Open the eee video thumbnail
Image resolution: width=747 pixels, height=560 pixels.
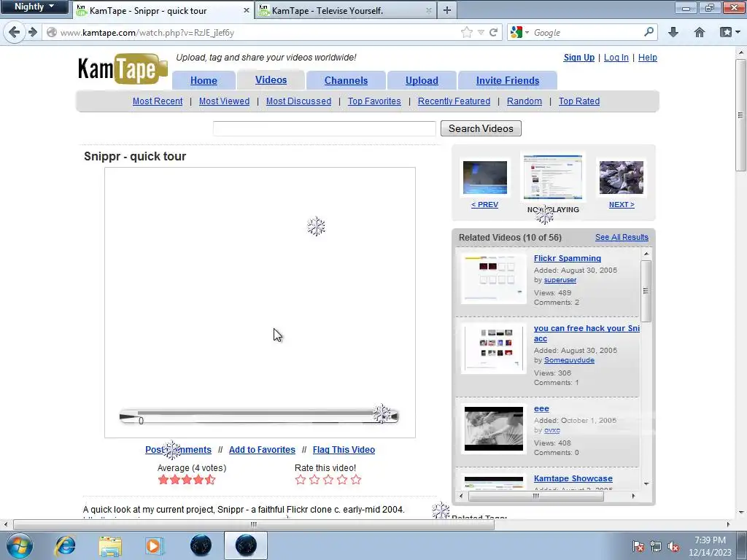[x=494, y=429]
